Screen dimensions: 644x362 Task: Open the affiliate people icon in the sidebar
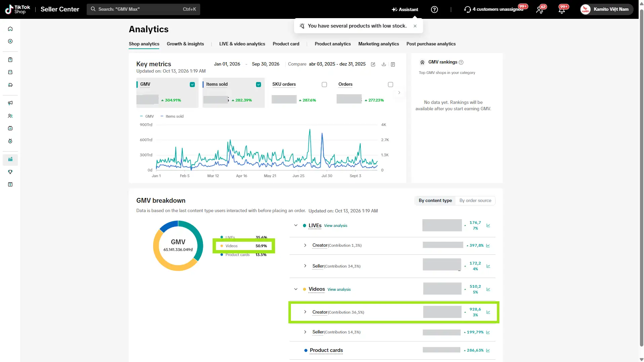point(10,116)
